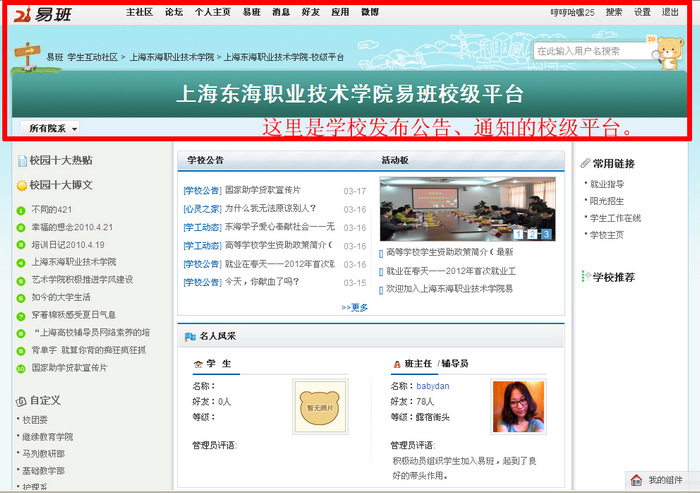Click the sun icon beside 校园十大博文

(x=22, y=185)
